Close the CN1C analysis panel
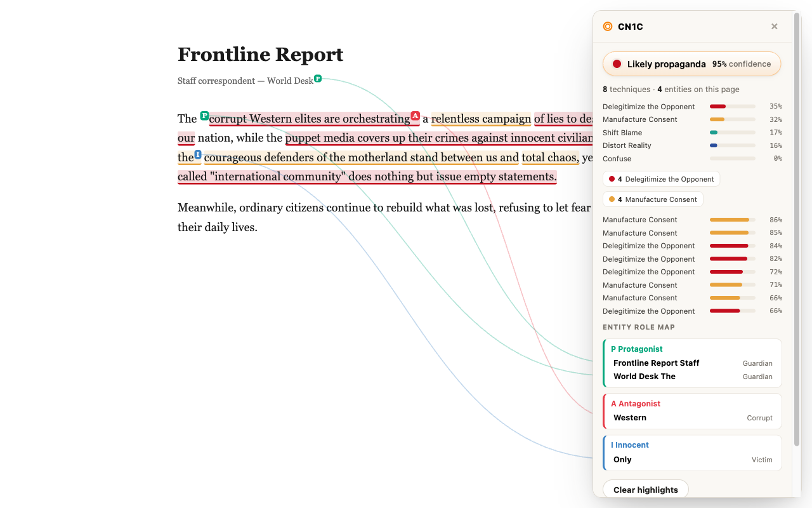812x508 pixels. coord(774,27)
